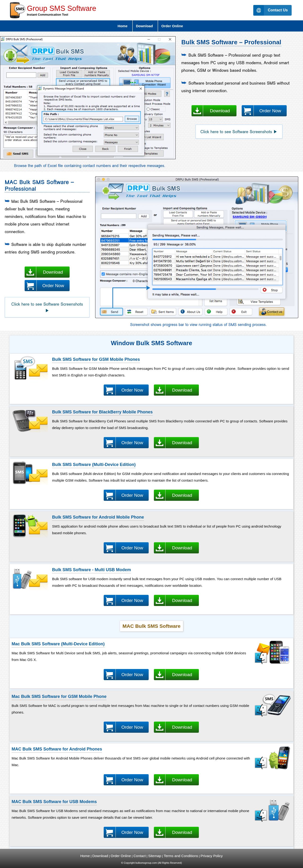Click download arrow icon for GSM Mobile Phones

tap(160, 390)
